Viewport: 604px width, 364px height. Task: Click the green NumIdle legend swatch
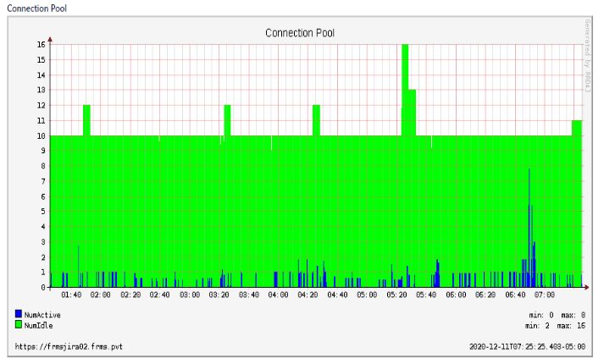[x=19, y=325]
